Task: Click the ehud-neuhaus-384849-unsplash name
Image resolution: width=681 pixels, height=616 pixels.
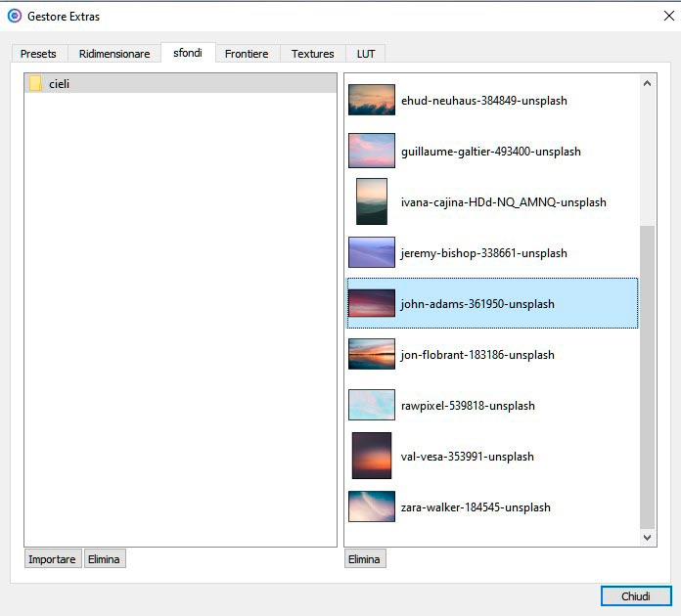Action: [x=484, y=101]
